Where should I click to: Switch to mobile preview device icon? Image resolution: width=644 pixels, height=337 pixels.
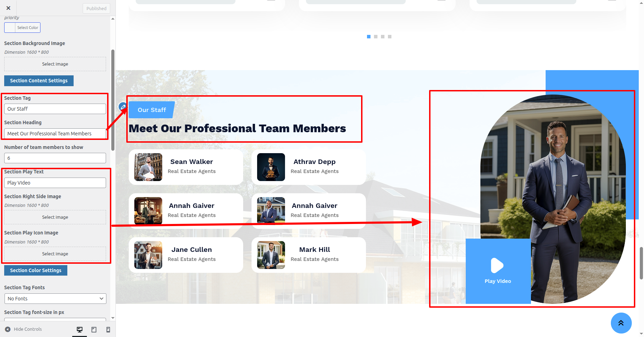108,329
